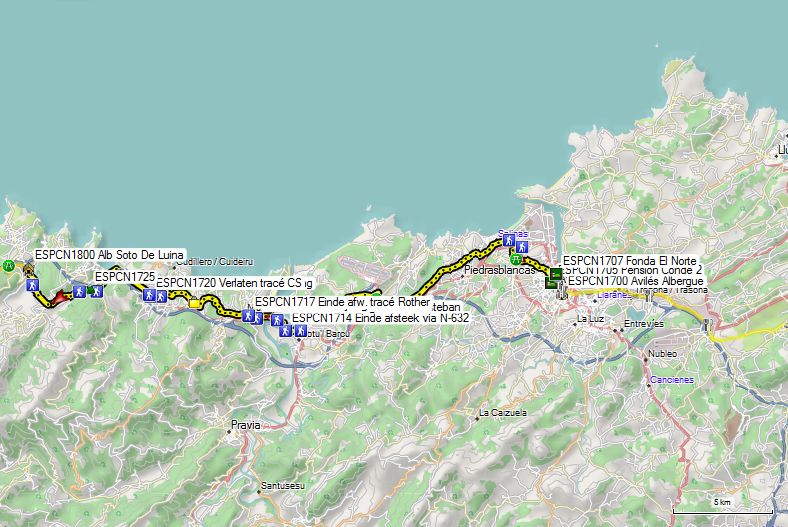Select the restaurant icon near Trasona
This screenshot has width=788, height=527.
tap(648, 296)
